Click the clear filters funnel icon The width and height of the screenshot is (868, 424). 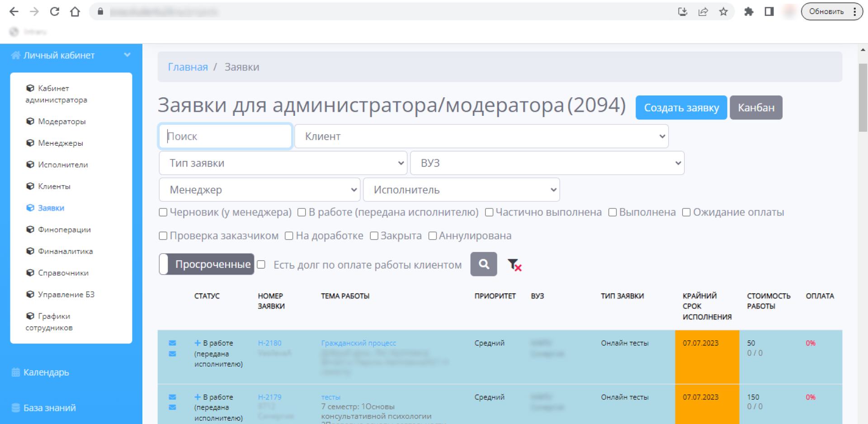514,265
